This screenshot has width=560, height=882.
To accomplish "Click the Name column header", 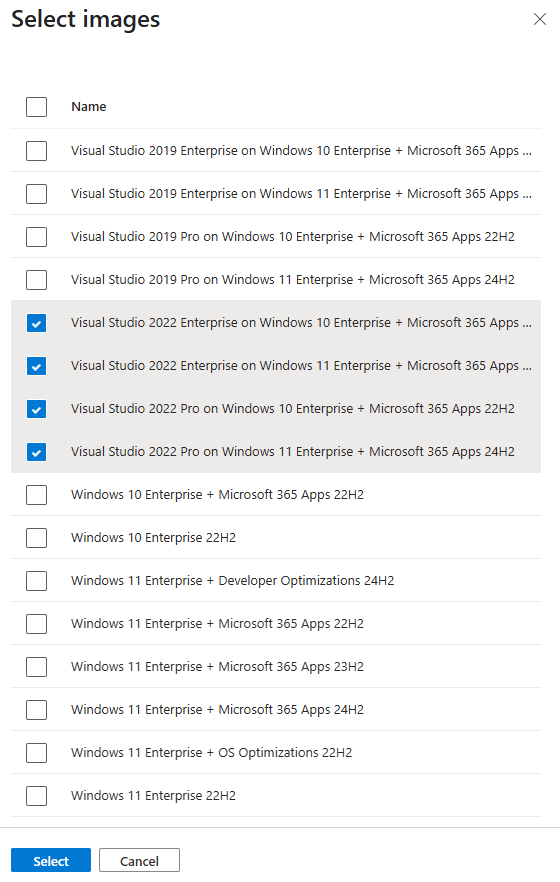I will [x=89, y=107].
